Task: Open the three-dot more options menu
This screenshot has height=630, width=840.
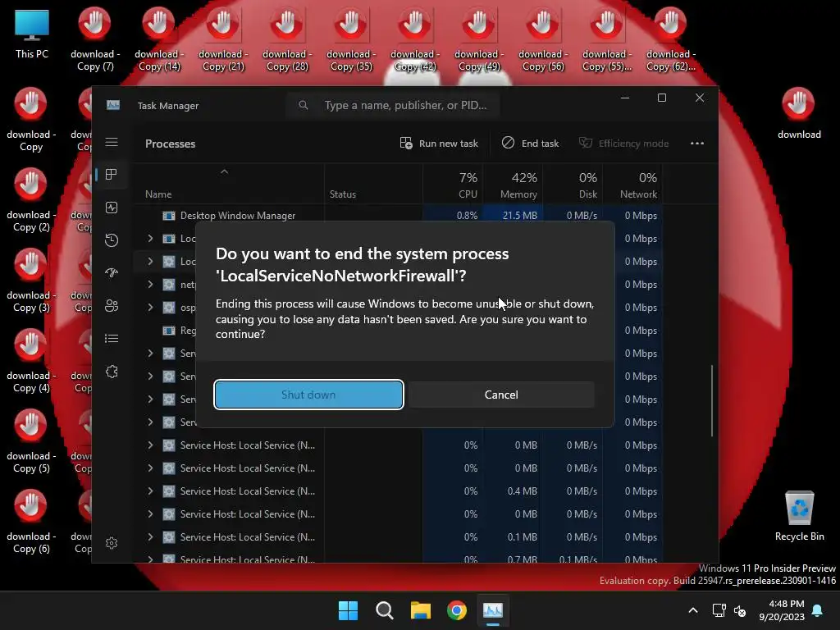Action: 697,144
